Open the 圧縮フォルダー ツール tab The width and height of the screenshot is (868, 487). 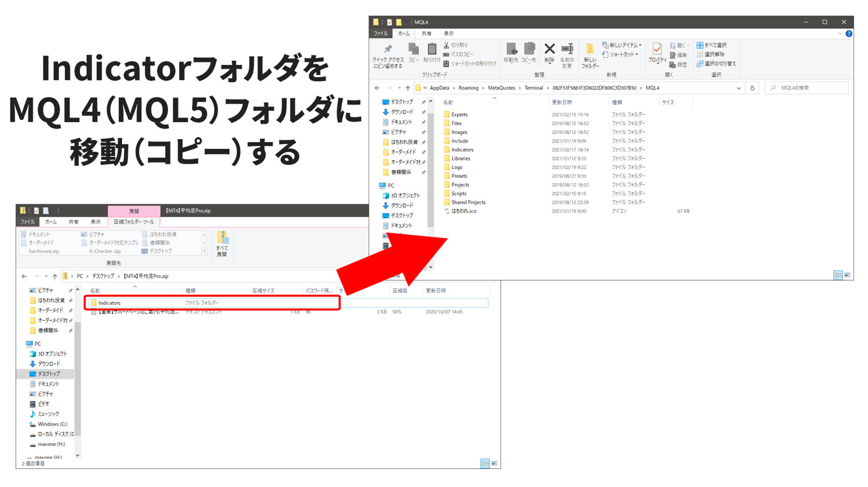134,222
